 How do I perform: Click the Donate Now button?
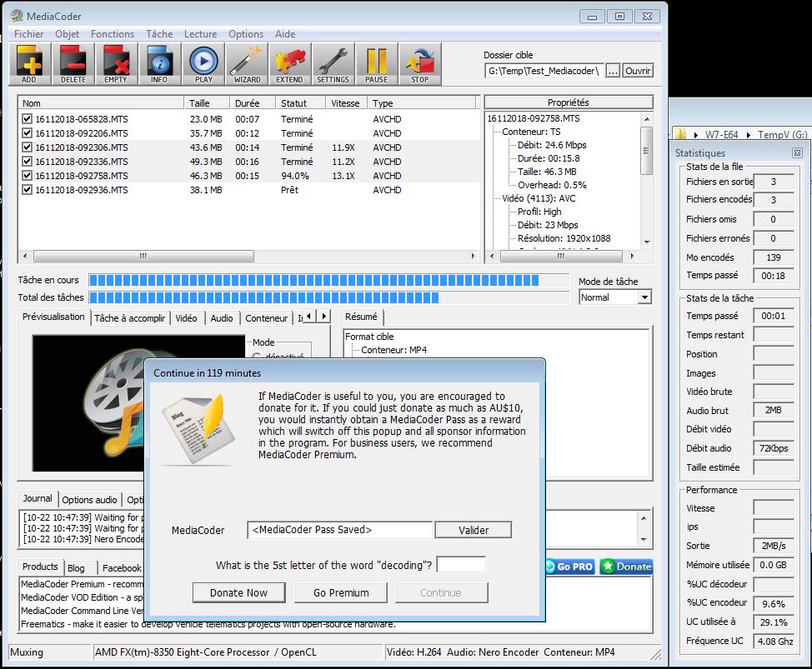pos(238,593)
